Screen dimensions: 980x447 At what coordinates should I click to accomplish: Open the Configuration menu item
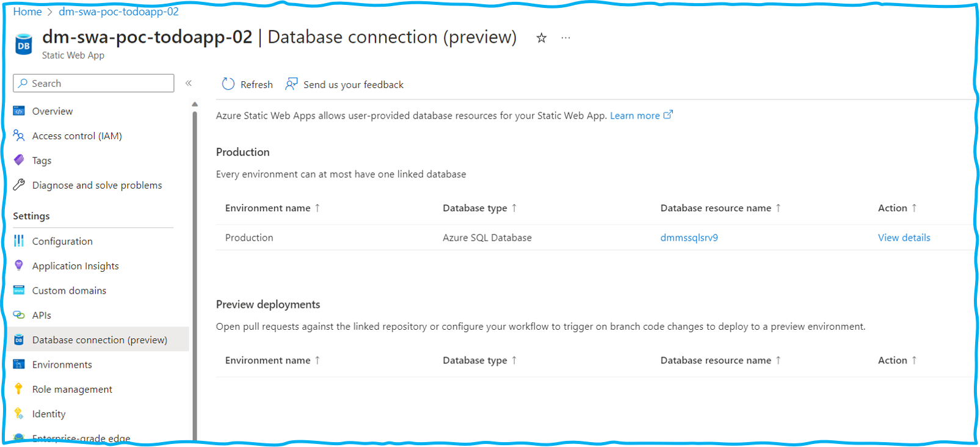62,241
